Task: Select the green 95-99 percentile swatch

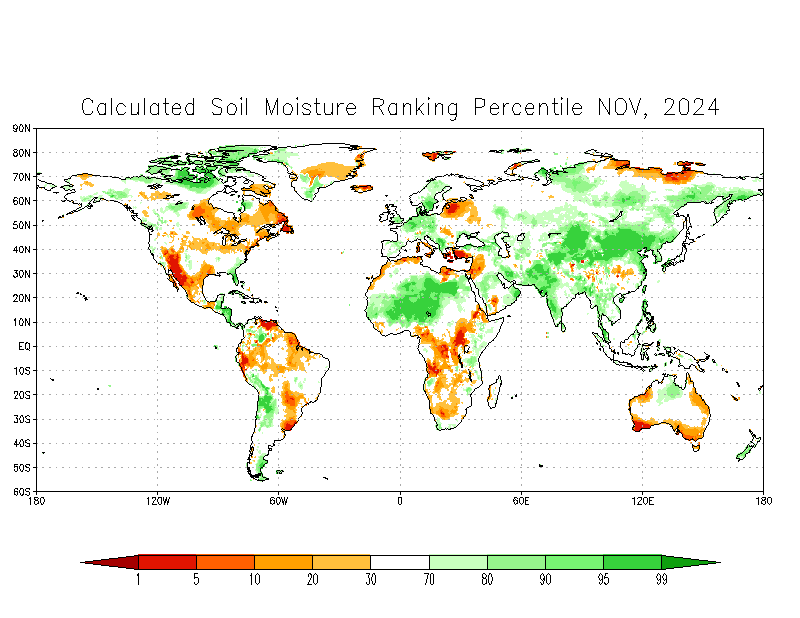Action: [633, 562]
